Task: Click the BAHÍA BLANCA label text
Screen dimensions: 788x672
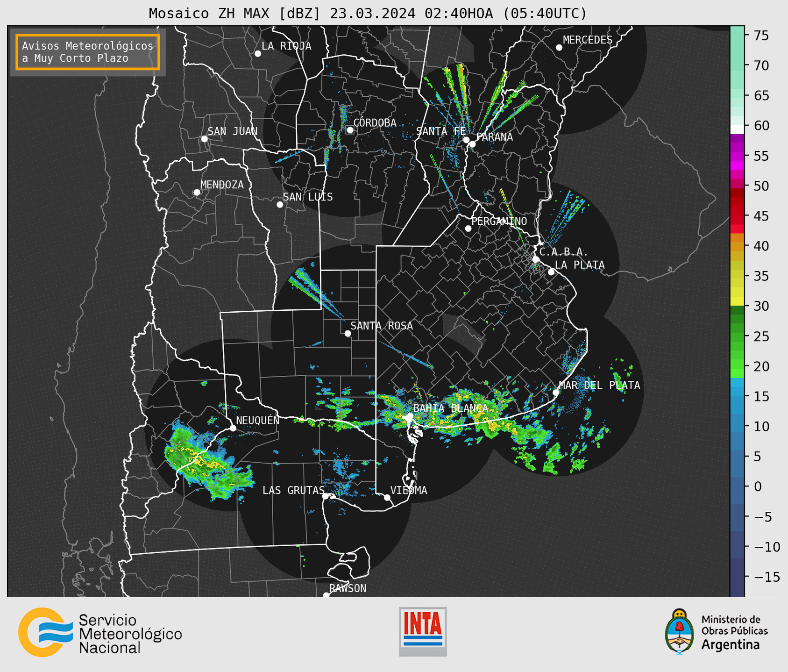Action: 451,408
